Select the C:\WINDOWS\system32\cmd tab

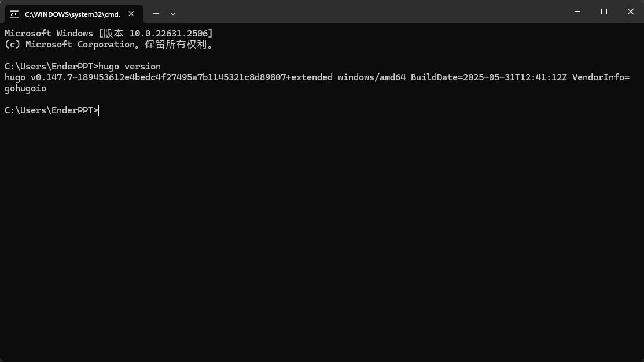[x=72, y=14]
